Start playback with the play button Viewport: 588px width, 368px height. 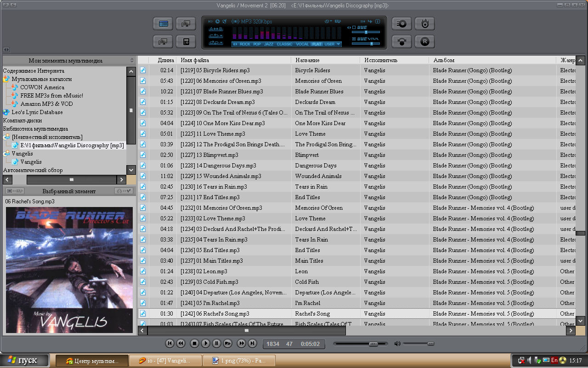click(205, 343)
